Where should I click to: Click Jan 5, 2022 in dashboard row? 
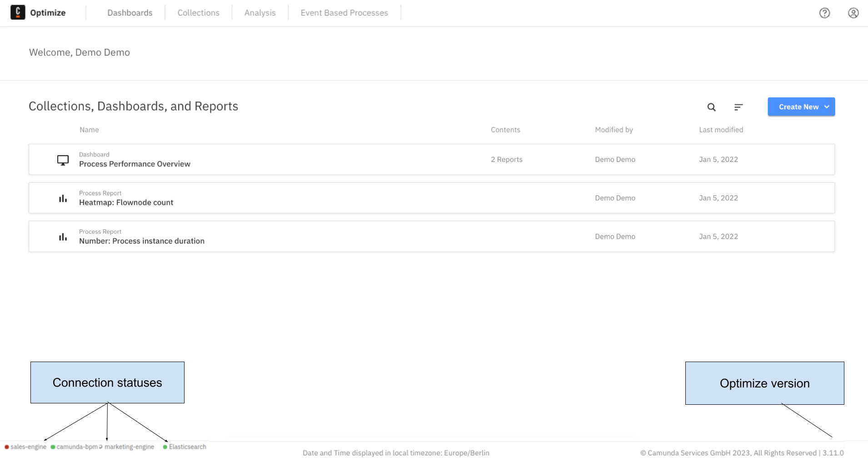point(718,159)
